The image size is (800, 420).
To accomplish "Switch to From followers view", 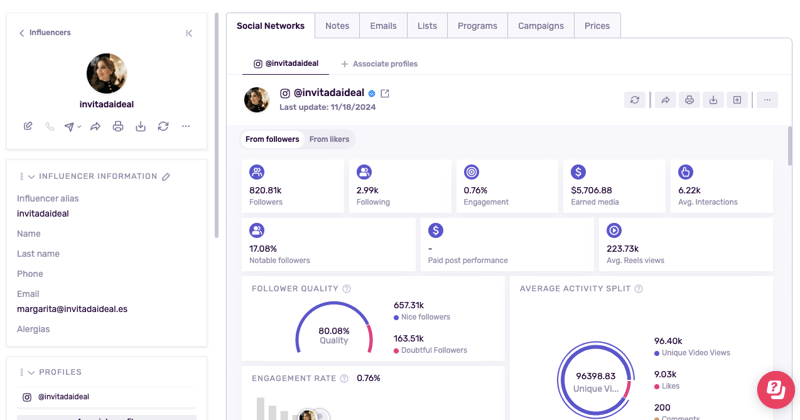I will pos(272,140).
